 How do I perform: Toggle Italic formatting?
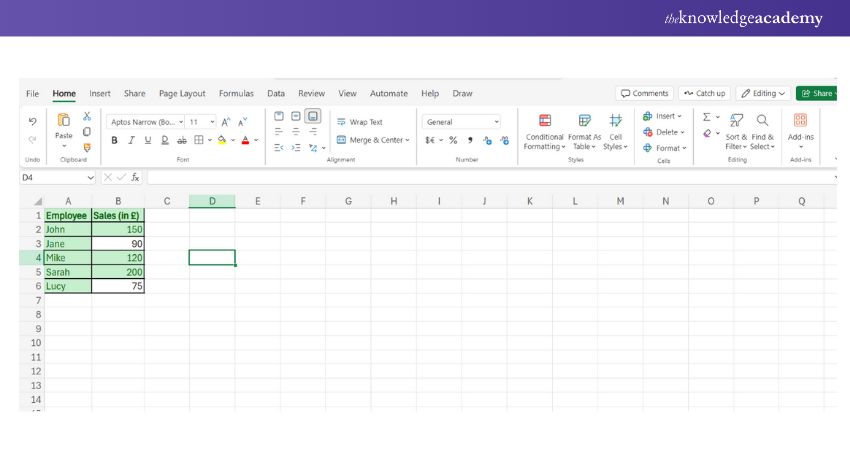(131, 141)
